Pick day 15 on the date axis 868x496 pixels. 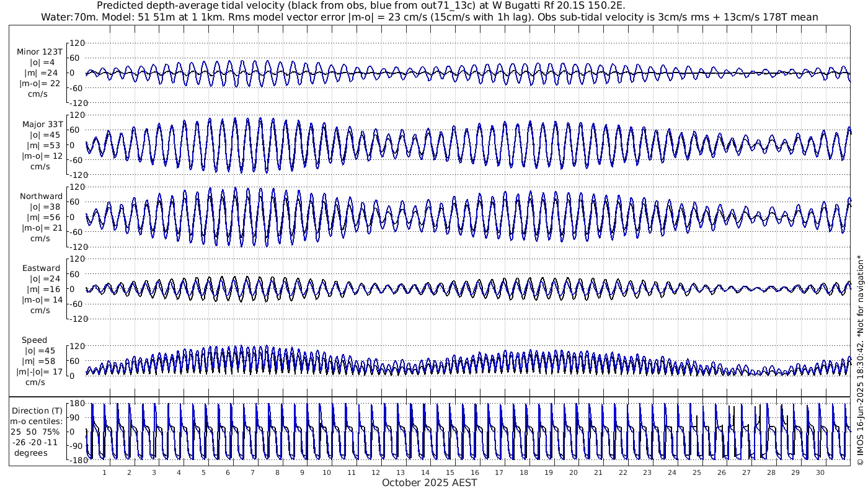tap(449, 472)
